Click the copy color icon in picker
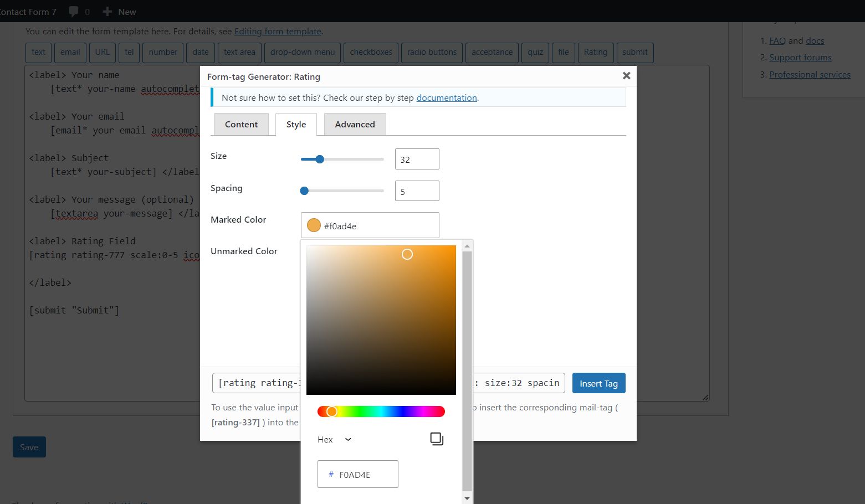 click(437, 439)
